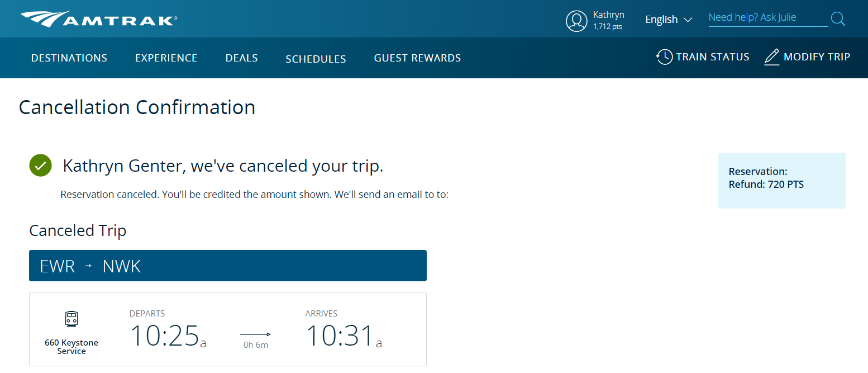Check TRAIN STATUS
The height and width of the screenshot is (373, 868).
pos(713,56)
